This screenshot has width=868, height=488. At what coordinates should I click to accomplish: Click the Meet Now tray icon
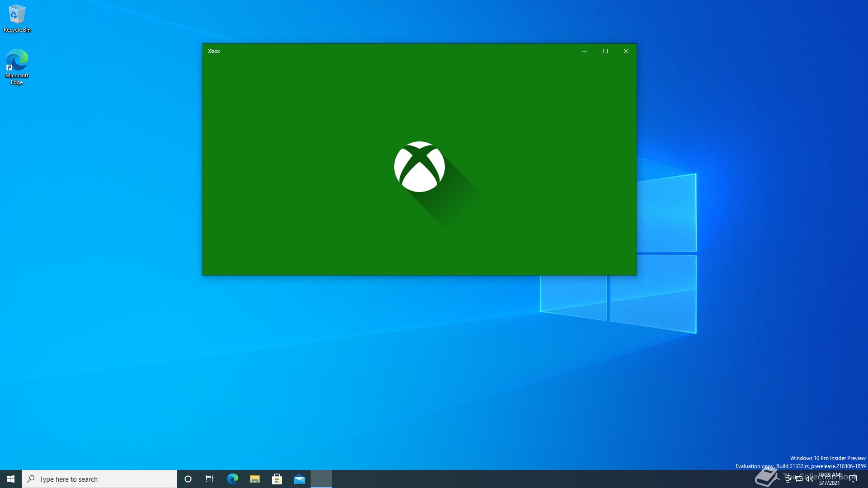[x=788, y=479]
